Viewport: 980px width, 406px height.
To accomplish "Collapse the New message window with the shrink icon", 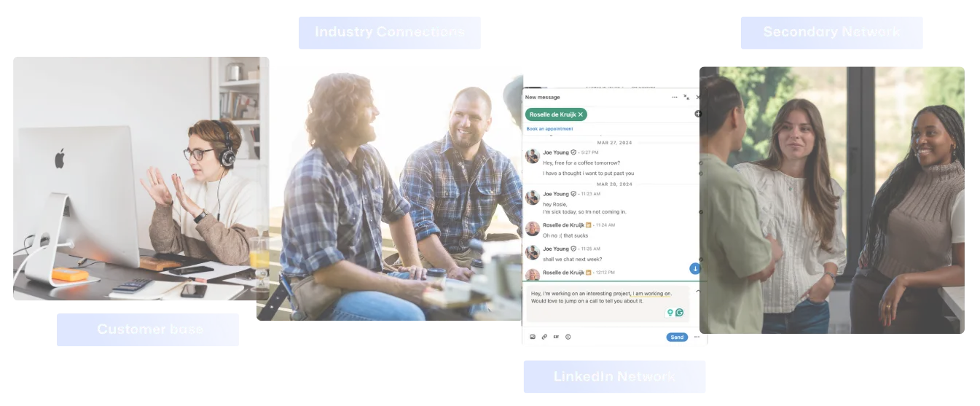I will pyautogui.click(x=686, y=97).
